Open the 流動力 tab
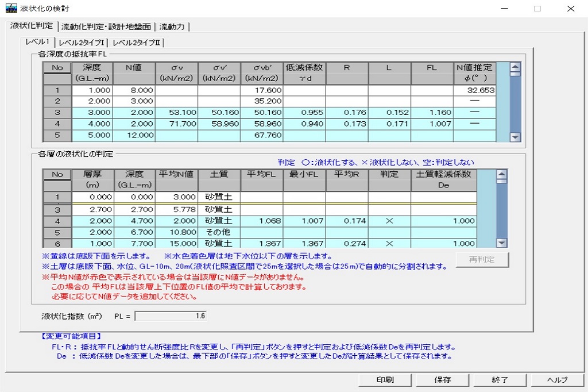The height and width of the screenshot is (392, 588). [x=172, y=26]
